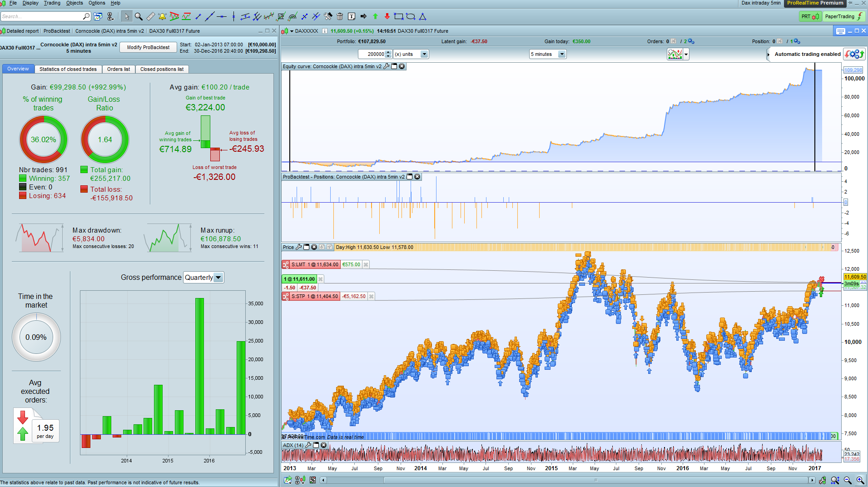
Task: Open the on-screen keyboard shortcut icon
Action: (x=840, y=31)
